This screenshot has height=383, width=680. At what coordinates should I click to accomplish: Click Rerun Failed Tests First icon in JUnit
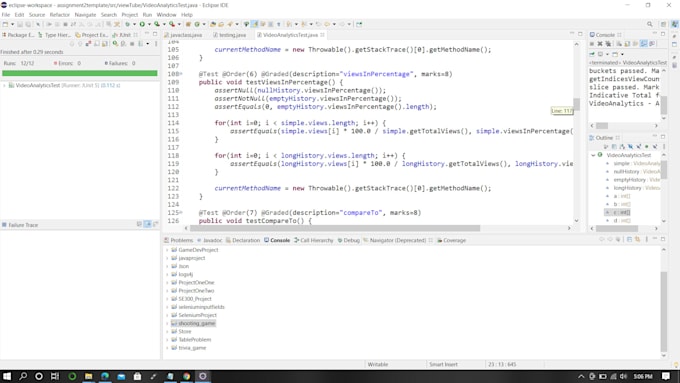click(x=123, y=43)
